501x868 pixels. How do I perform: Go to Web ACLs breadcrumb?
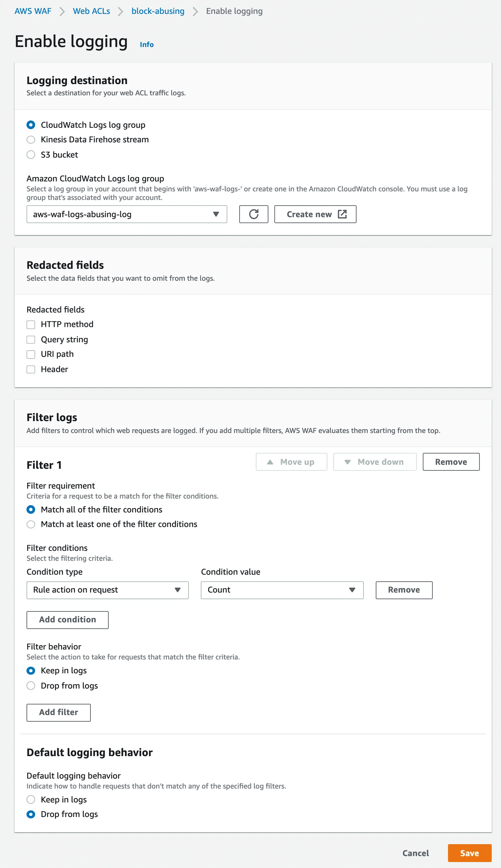(91, 11)
